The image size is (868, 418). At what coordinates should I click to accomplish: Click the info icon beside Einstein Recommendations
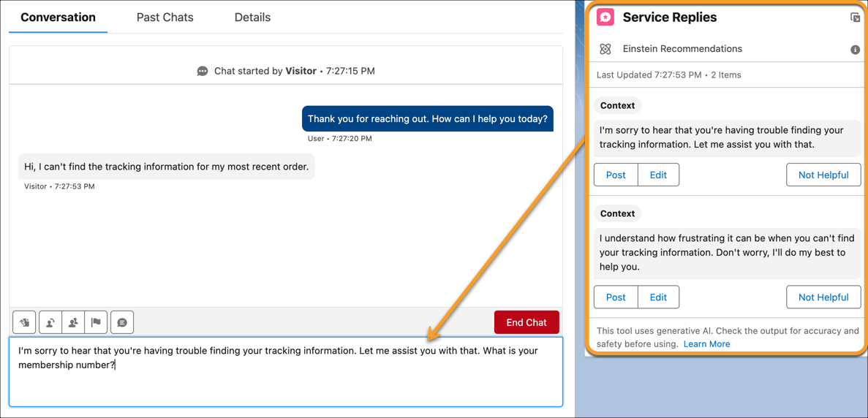point(855,50)
